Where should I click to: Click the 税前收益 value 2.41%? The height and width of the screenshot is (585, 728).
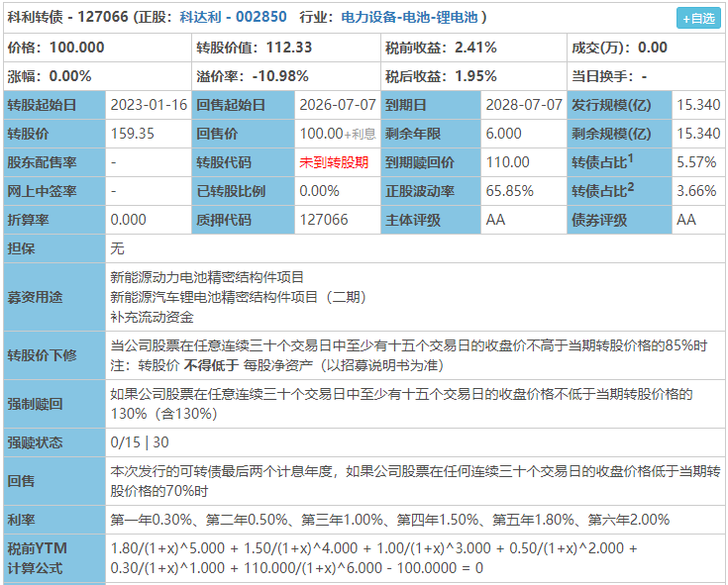pyautogui.click(x=475, y=48)
